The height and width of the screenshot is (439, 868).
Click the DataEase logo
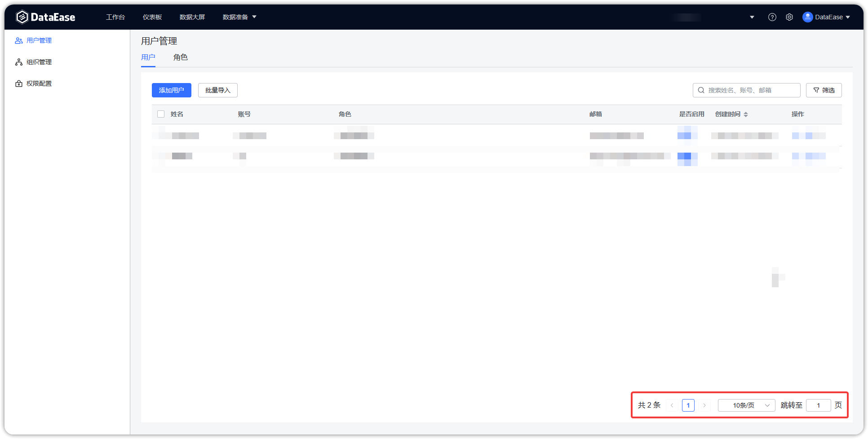[45, 17]
